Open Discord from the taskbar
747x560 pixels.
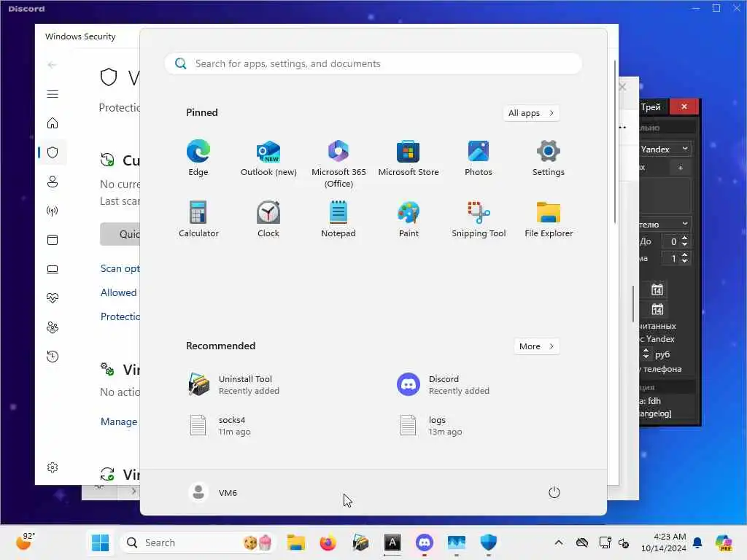point(424,542)
